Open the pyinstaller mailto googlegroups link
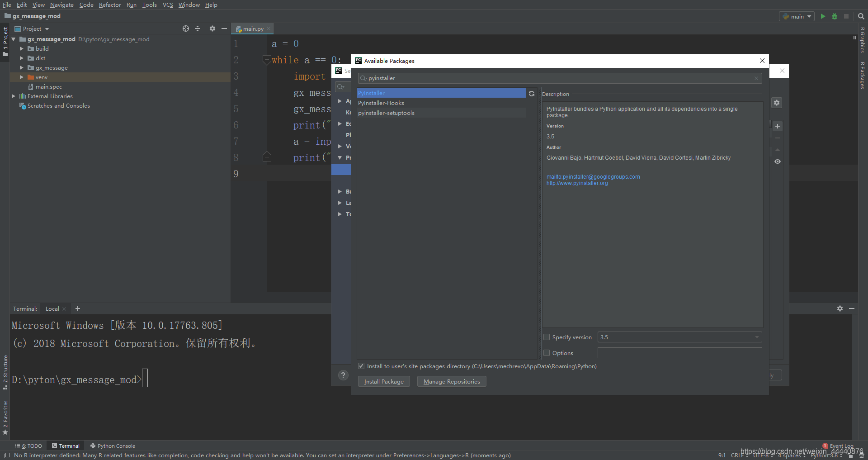 pyautogui.click(x=593, y=177)
